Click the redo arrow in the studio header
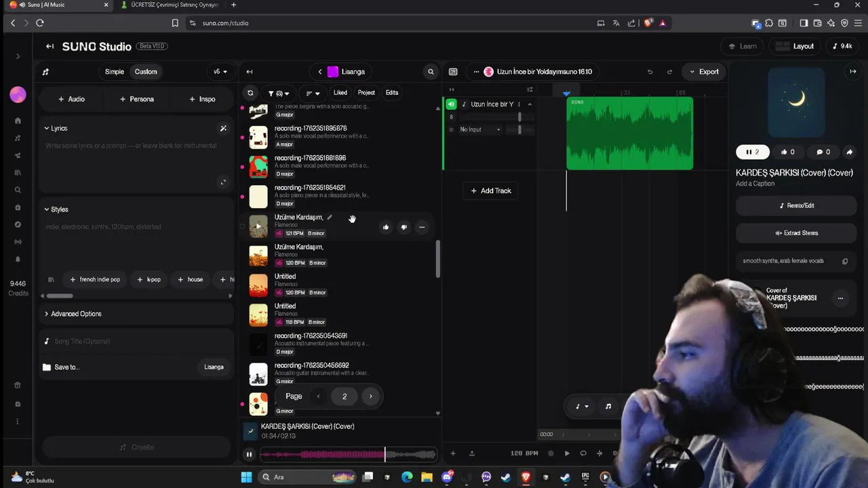868x488 pixels. [669, 72]
